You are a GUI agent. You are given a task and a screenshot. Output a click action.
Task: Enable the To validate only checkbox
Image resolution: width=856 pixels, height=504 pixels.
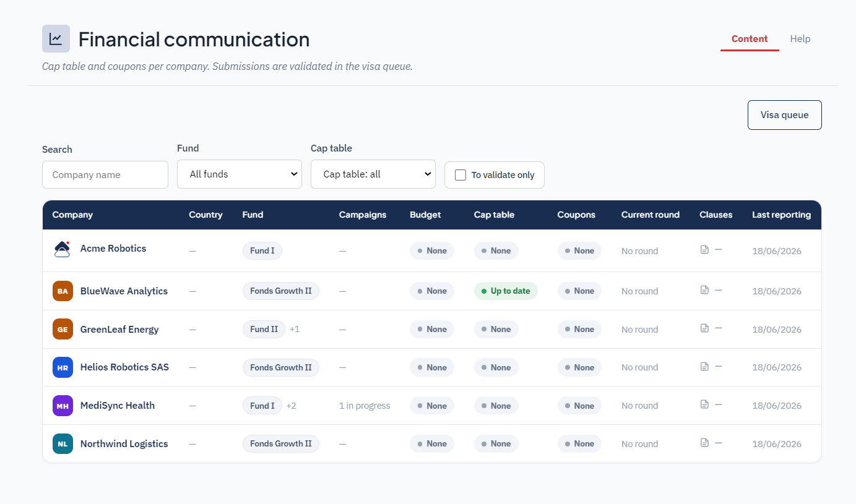point(460,175)
